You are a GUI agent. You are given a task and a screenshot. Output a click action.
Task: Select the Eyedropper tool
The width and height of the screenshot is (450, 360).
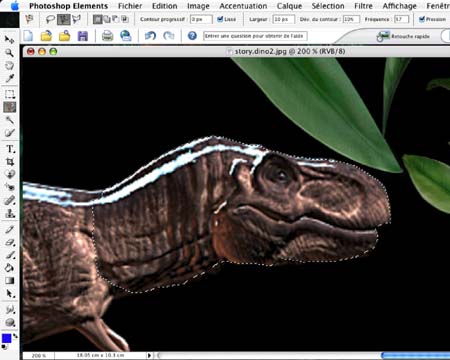(10, 78)
